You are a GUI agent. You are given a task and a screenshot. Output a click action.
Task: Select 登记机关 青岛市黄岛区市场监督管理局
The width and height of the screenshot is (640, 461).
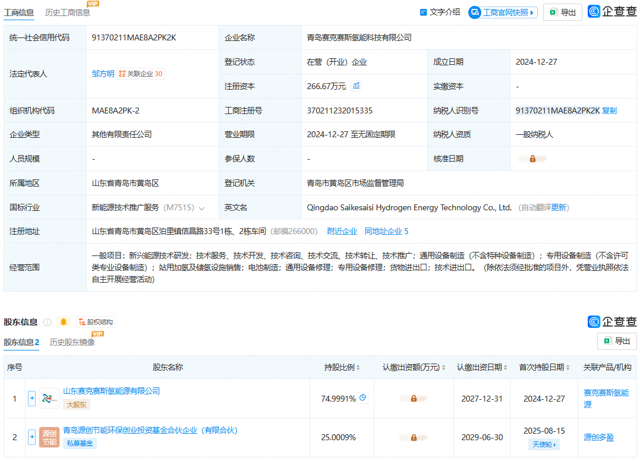[355, 183]
